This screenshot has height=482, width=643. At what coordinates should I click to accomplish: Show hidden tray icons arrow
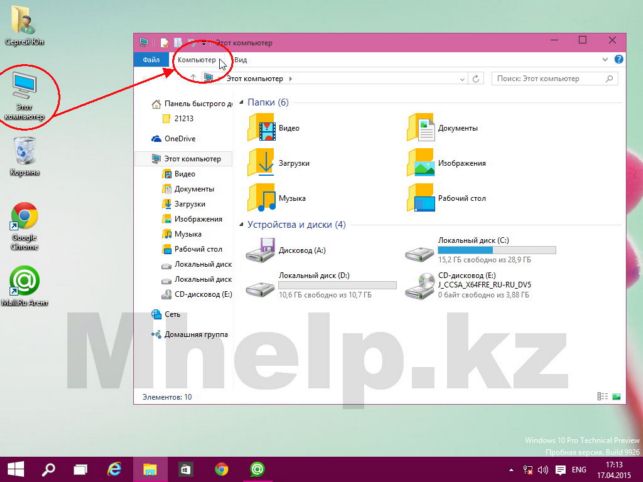[511, 470]
